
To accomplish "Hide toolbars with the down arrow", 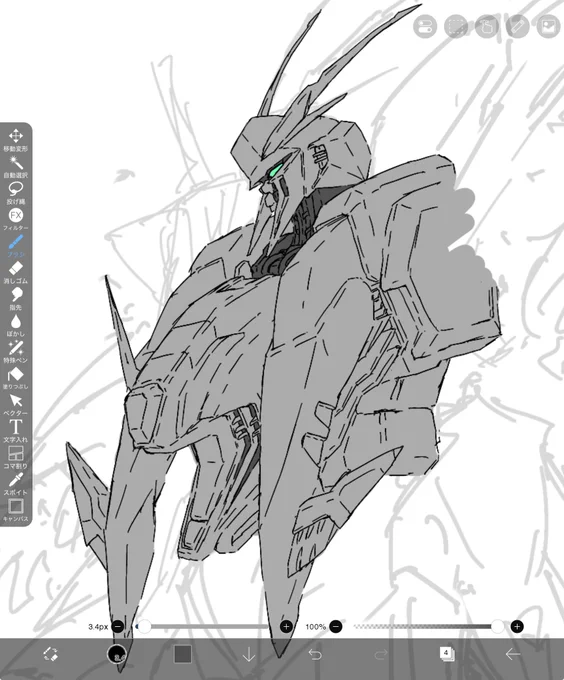I will (x=249, y=654).
